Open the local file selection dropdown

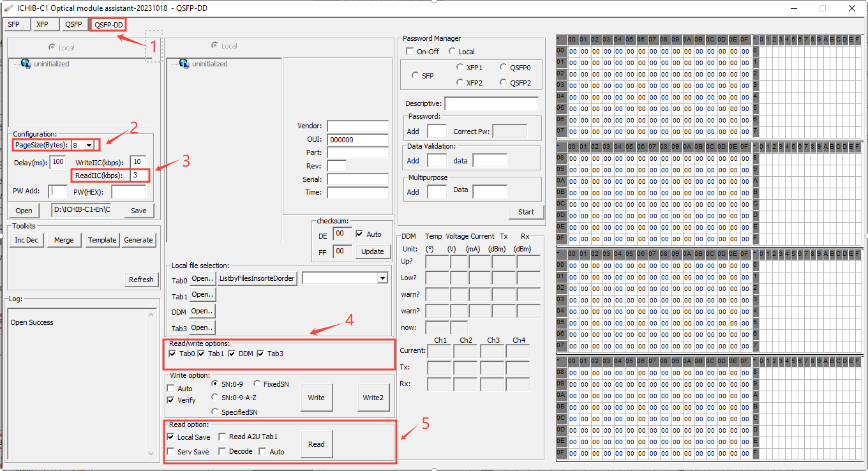[382, 277]
